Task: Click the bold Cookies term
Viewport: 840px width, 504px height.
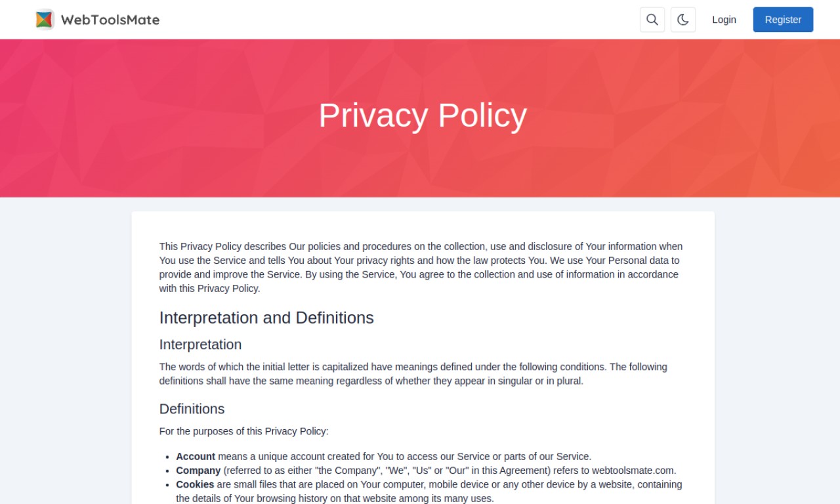Action: click(195, 484)
